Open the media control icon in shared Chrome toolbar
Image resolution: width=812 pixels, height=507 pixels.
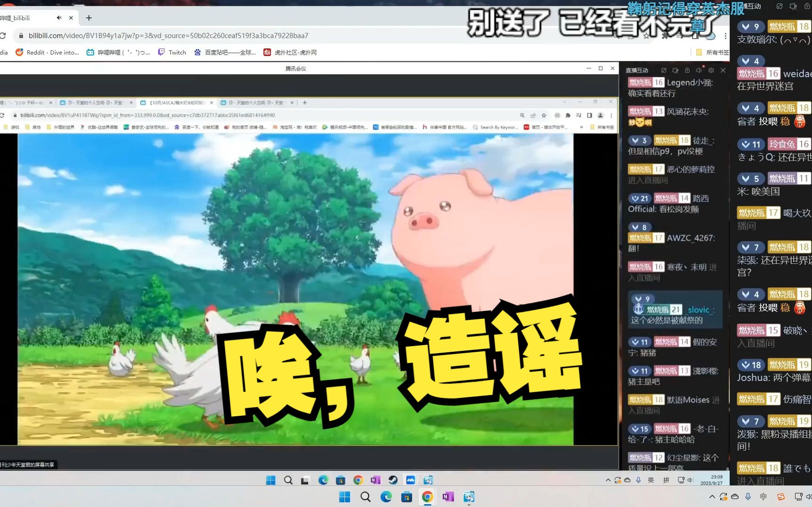coord(579,115)
